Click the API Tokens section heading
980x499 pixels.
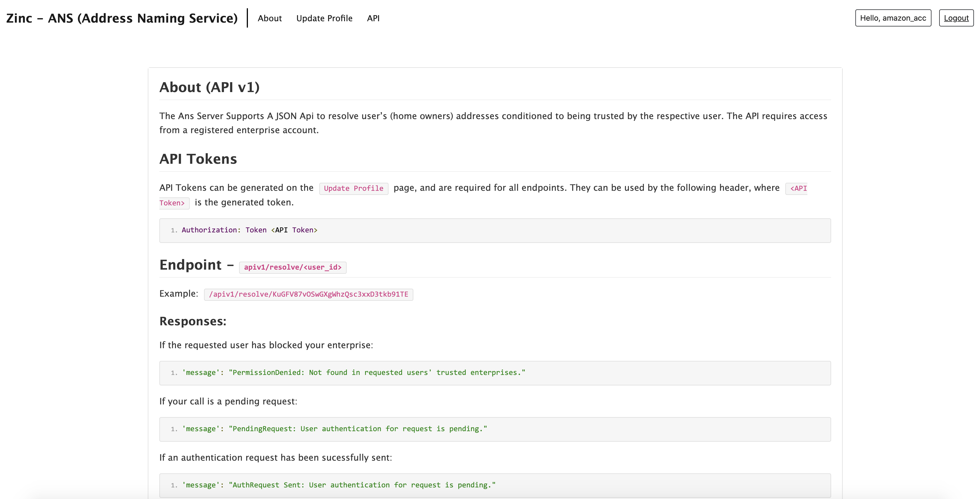click(198, 159)
